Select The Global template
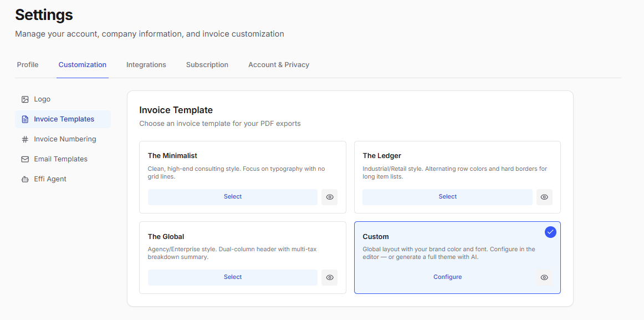644x320 pixels. click(x=232, y=278)
